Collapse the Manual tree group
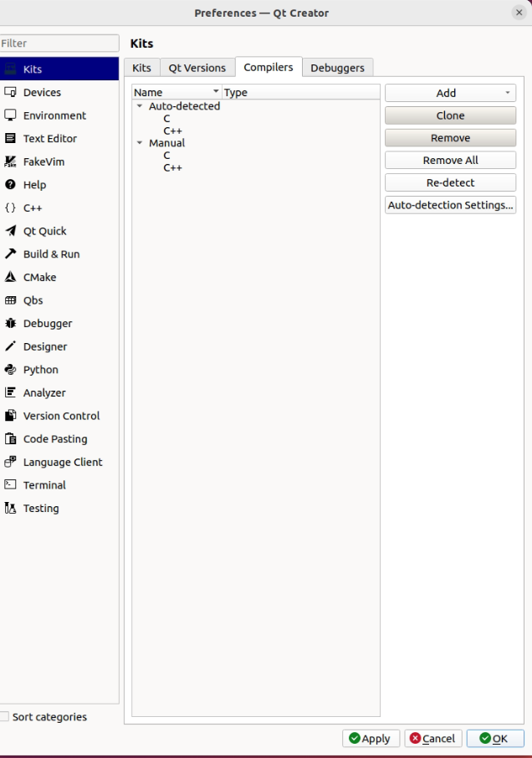This screenshot has width=532, height=758. click(140, 142)
